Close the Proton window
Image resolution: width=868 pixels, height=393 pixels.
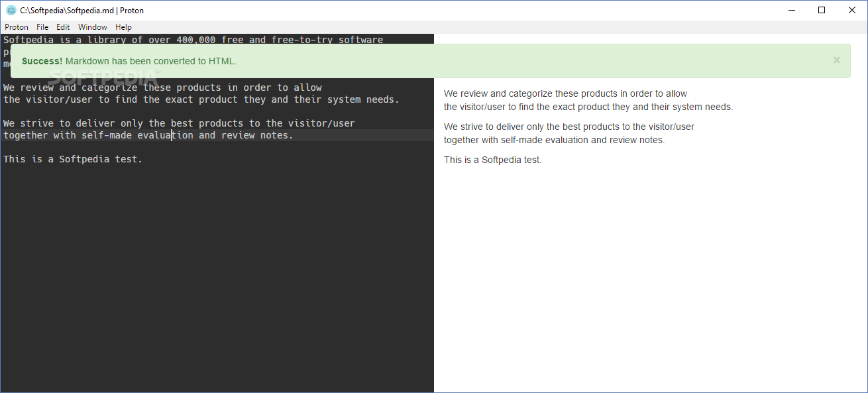(852, 10)
